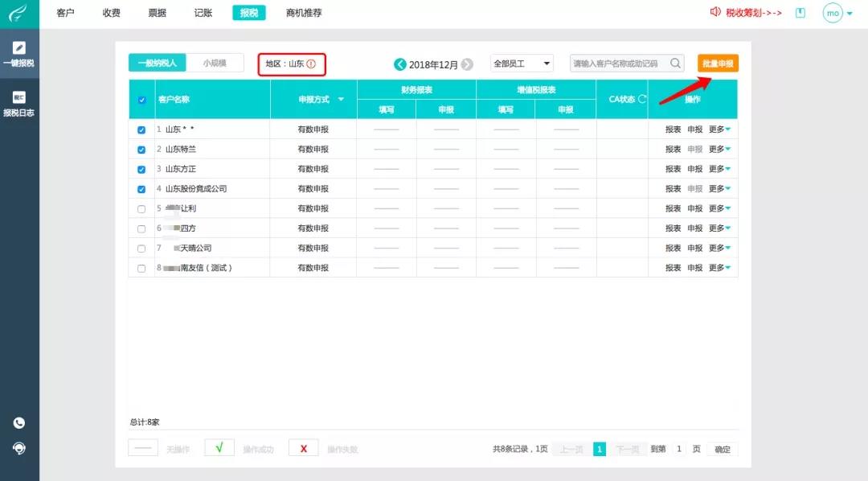Viewport: 868px width, 481px height.
Task: Open the 客户 top menu
Action: pyautogui.click(x=65, y=13)
